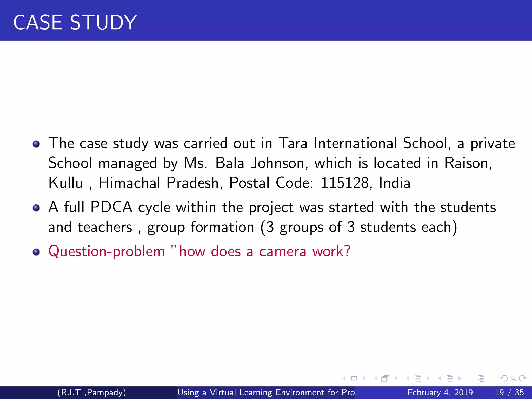Click the 'CASE STUDY' slide title

75,22
